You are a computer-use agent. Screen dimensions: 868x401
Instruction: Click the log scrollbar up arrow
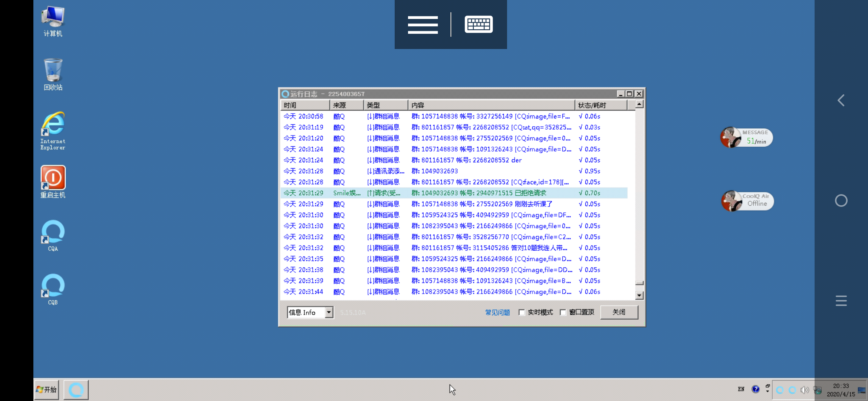639,104
